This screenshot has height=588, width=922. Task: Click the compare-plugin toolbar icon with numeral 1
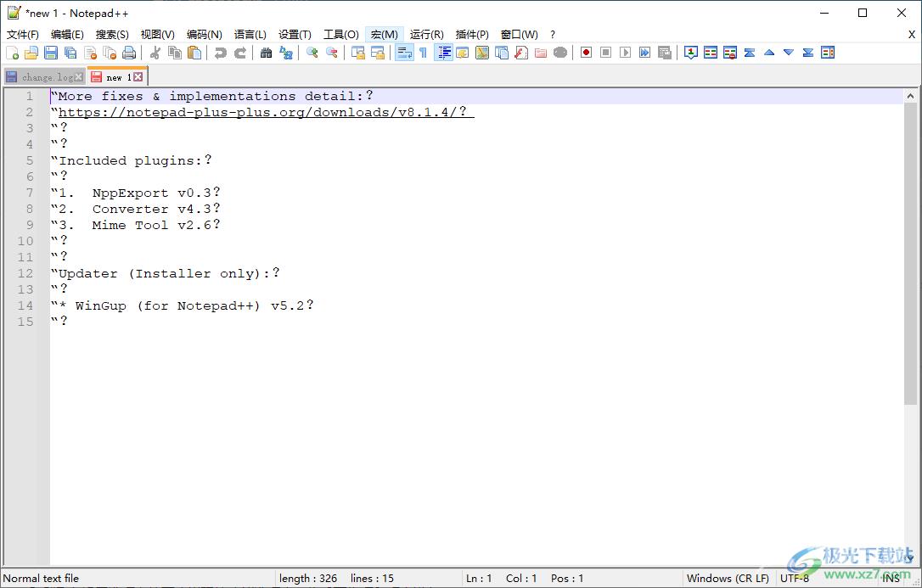[x=691, y=53]
